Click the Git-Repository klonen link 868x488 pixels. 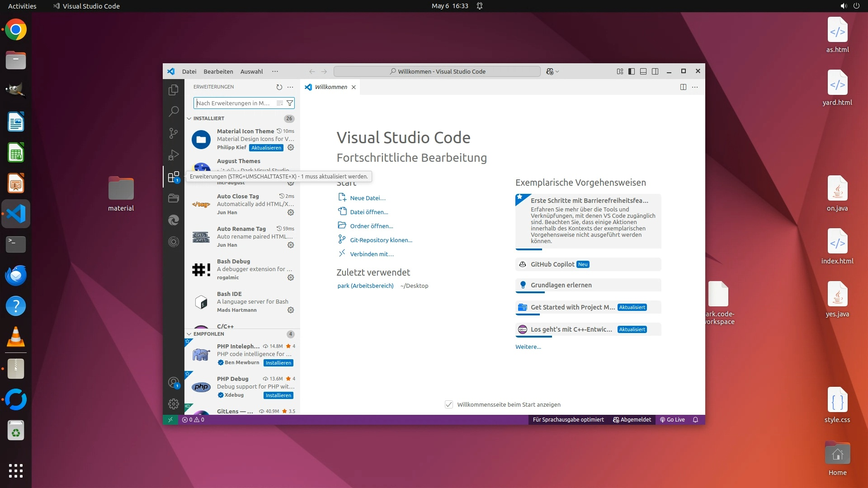click(x=381, y=240)
